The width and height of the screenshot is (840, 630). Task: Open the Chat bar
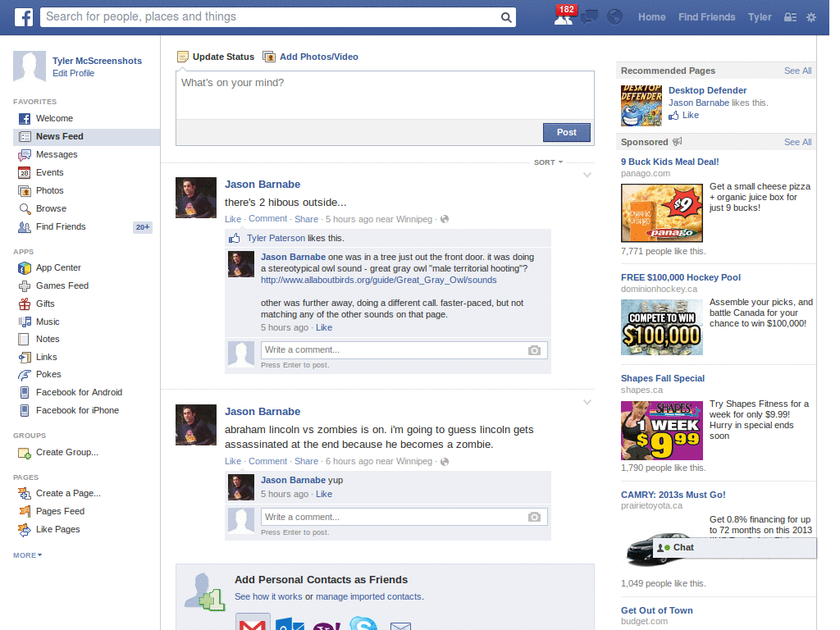click(x=734, y=547)
